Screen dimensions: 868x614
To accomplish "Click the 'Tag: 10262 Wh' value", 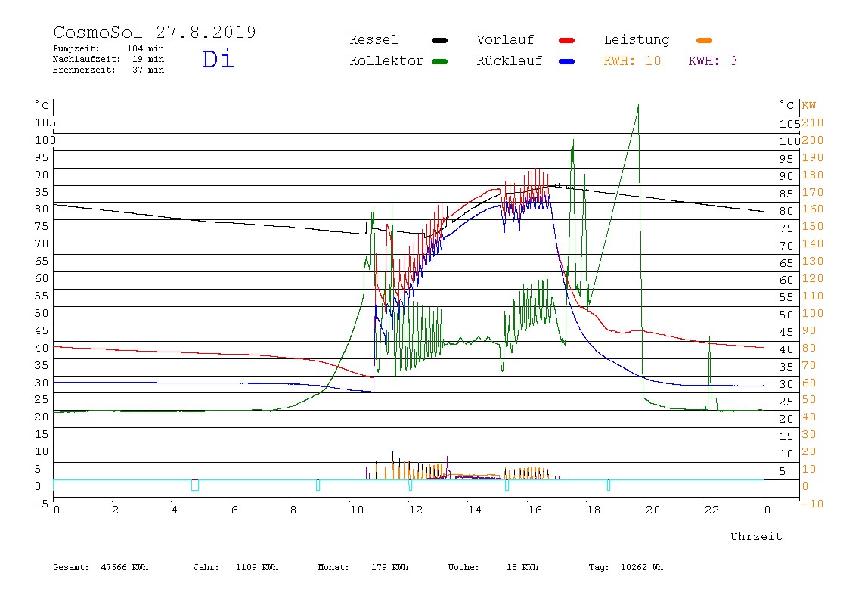I will (625, 567).
